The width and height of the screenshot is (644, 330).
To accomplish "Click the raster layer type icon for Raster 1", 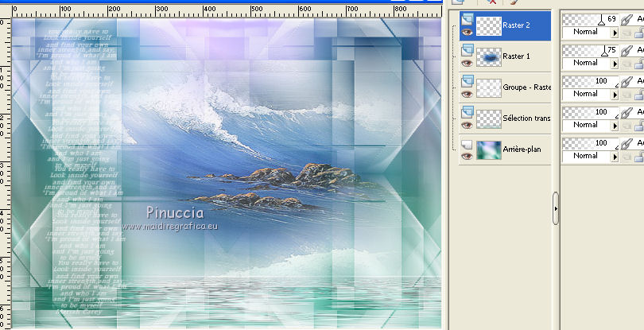I will tap(467, 50).
